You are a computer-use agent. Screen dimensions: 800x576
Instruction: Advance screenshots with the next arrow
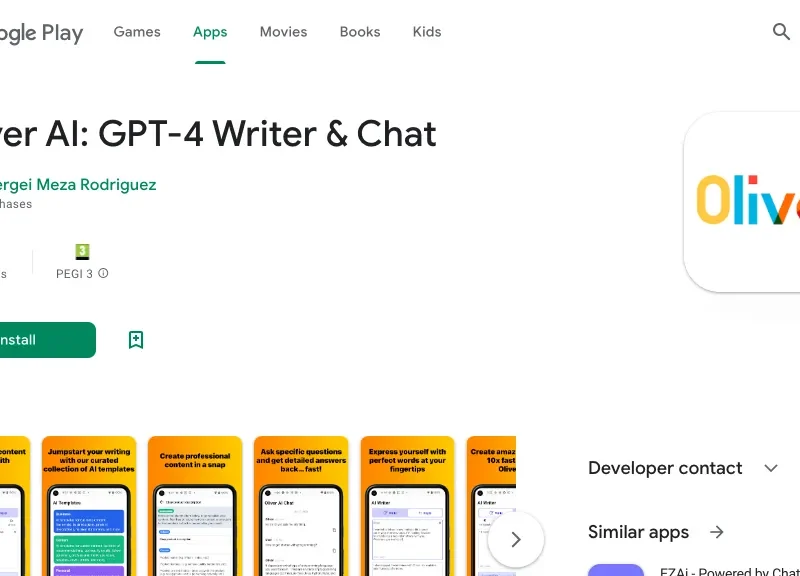516,539
